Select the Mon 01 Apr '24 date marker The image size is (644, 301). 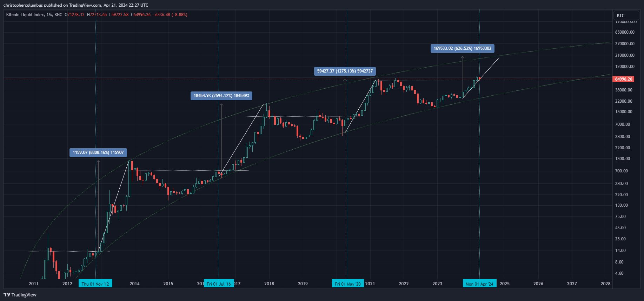point(479,284)
